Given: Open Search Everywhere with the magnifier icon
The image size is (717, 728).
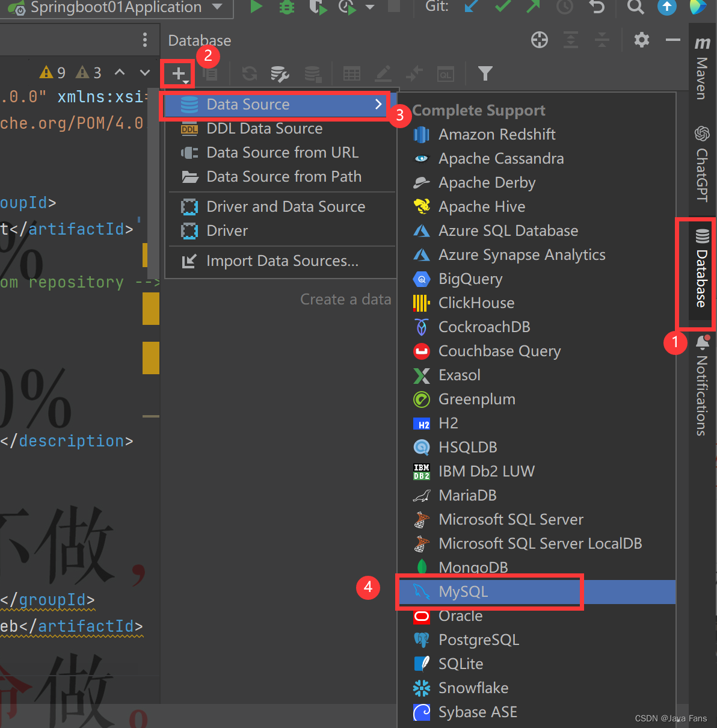Looking at the screenshot, I should (635, 7).
